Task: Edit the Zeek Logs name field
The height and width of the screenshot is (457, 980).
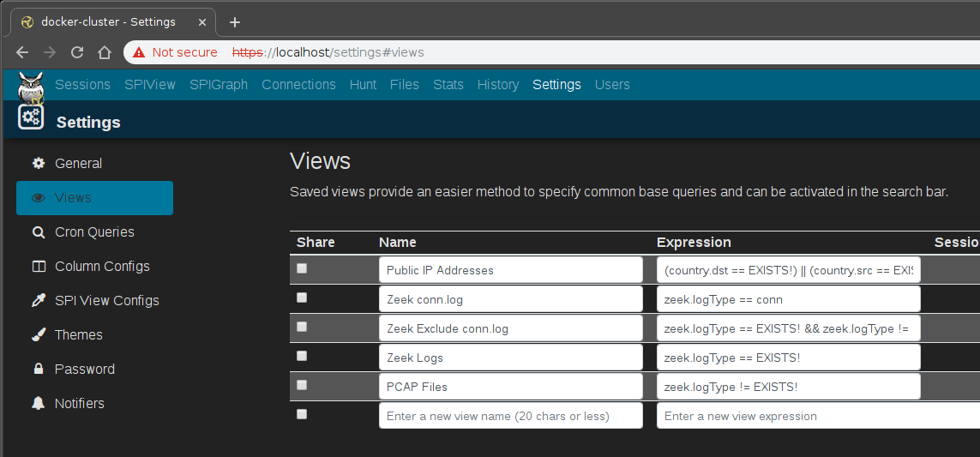Action: click(x=511, y=357)
